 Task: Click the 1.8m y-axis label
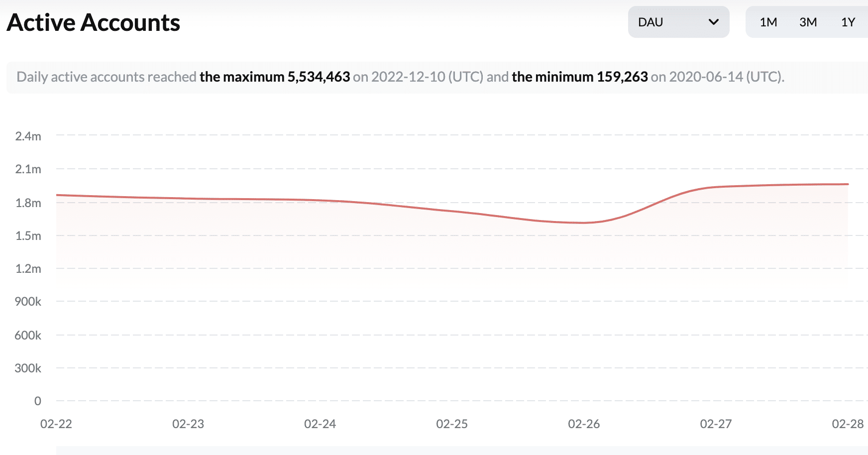coord(28,203)
